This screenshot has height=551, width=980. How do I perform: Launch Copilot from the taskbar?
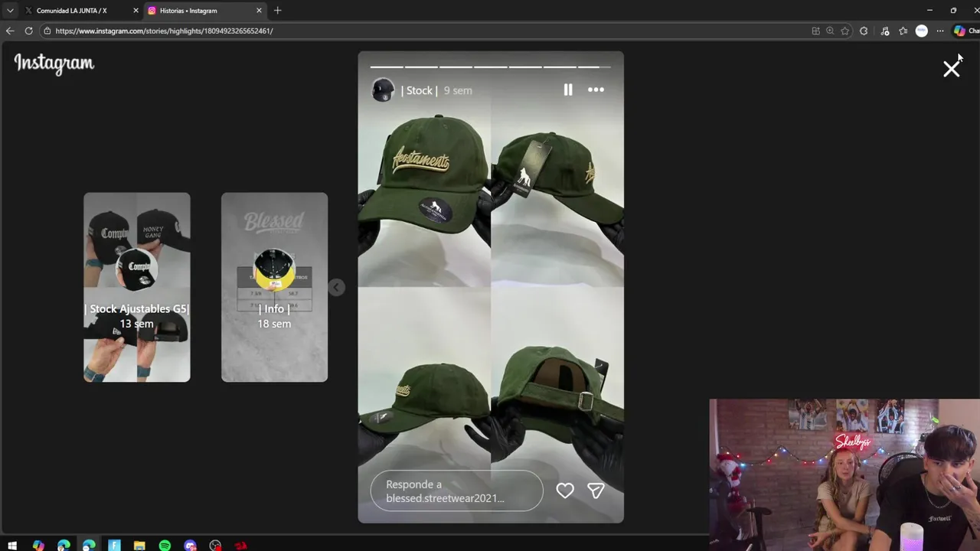(38, 546)
